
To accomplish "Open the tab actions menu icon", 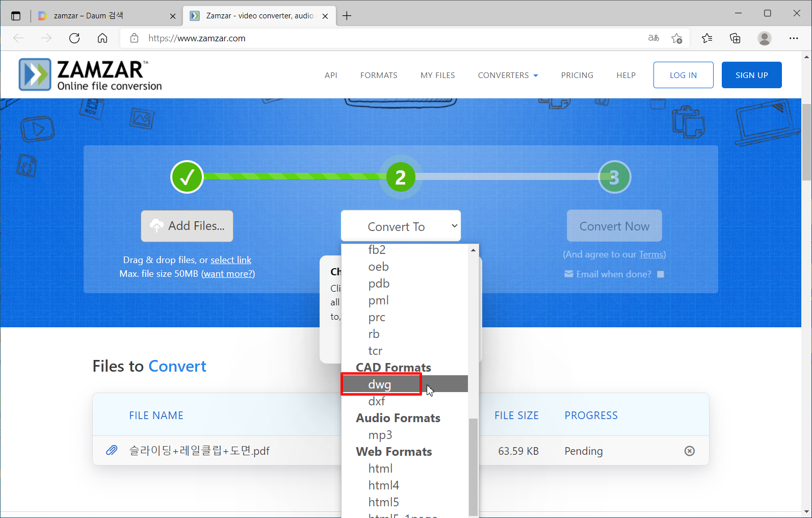I will (16, 16).
